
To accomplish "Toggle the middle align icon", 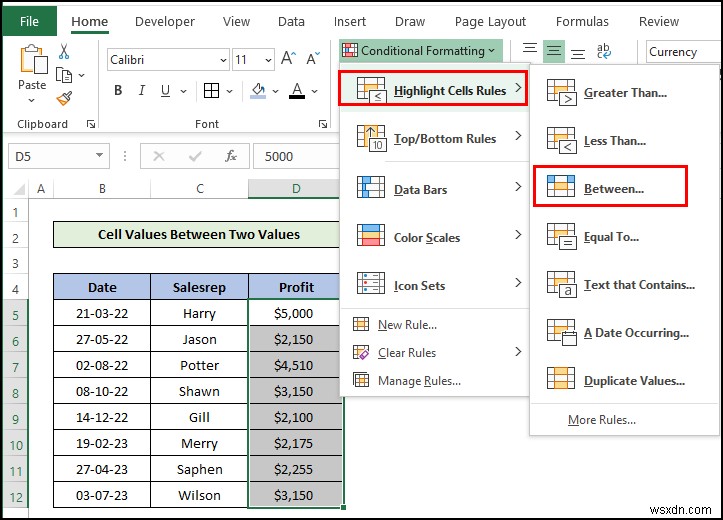I will tap(554, 50).
